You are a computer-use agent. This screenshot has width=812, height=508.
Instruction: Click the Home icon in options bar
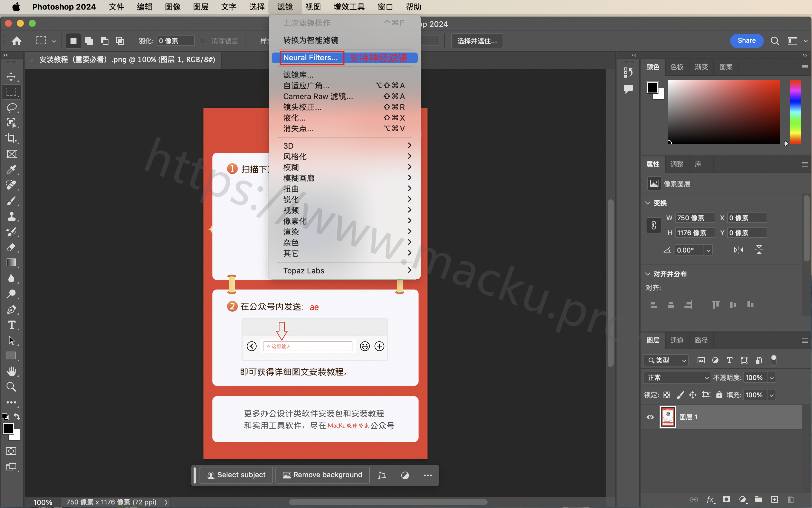16,41
